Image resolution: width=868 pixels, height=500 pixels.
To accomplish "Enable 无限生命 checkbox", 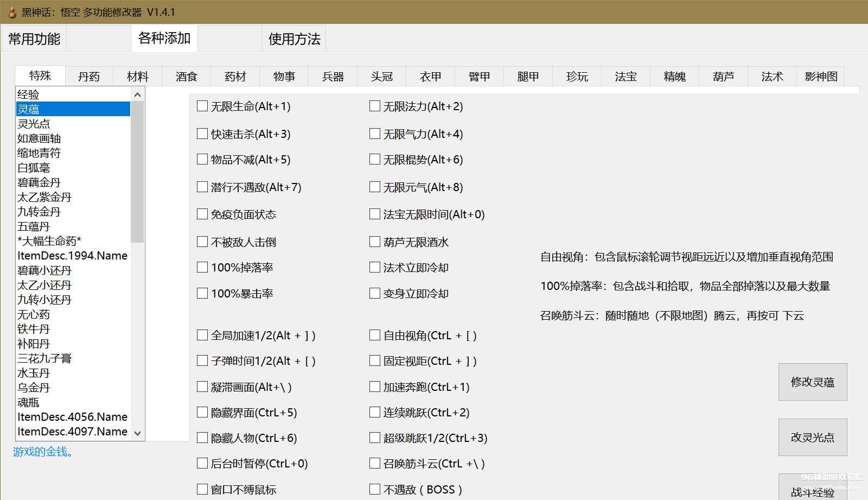I will [202, 106].
